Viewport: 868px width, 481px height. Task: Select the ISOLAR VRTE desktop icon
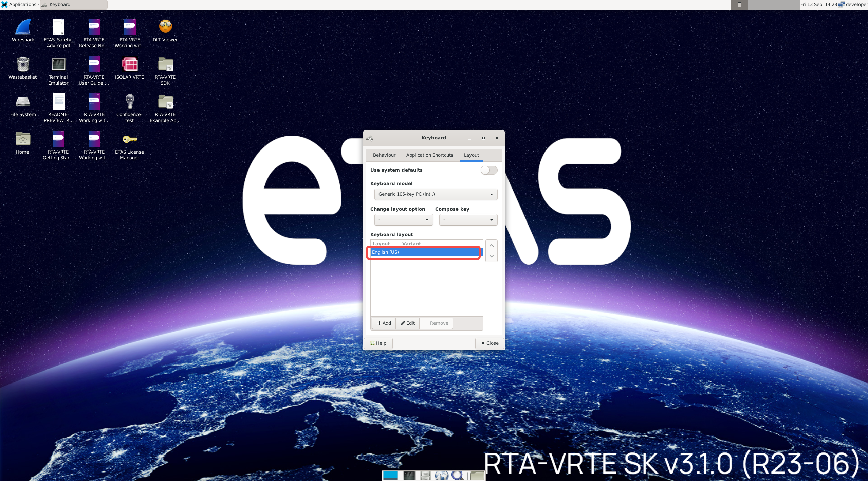pyautogui.click(x=130, y=65)
